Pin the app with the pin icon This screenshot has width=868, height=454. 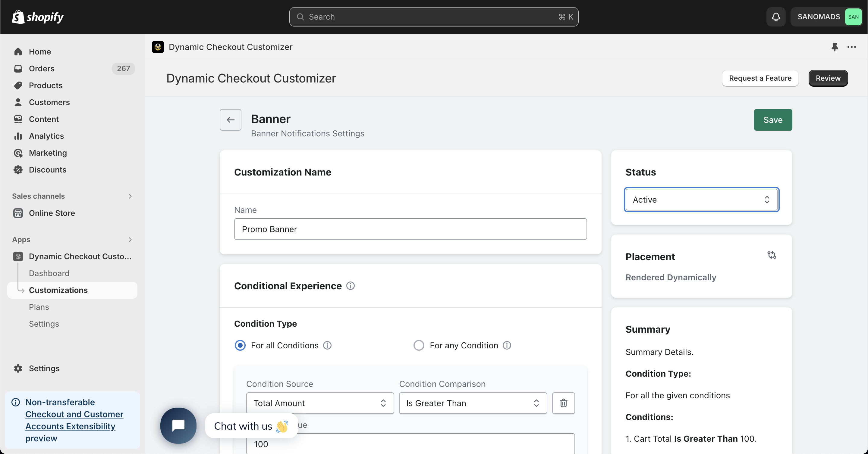(x=835, y=47)
